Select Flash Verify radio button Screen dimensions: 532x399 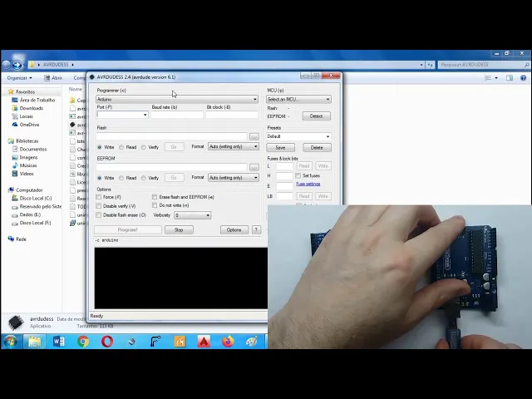(144, 147)
